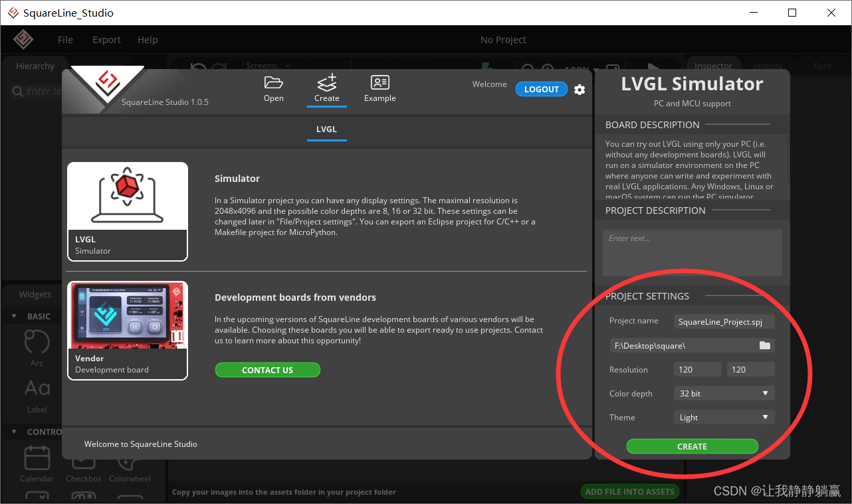Click the CREATE button
This screenshot has height=504, width=852.
(692, 446)
